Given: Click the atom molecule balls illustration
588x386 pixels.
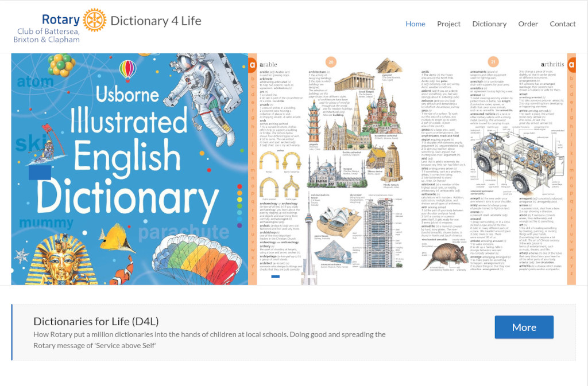Looking at the screenshot, I should click(60, 64).
